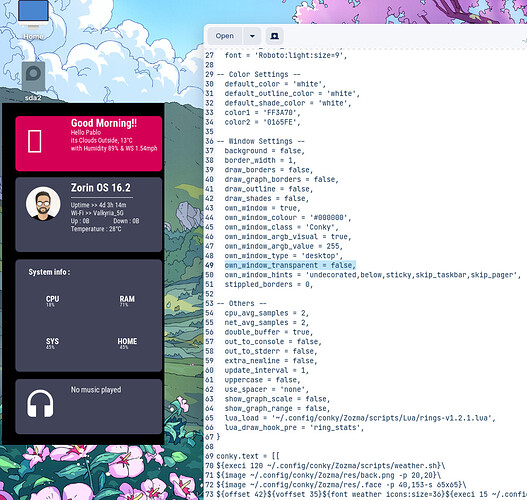The width and height of the screenshot is (527, 500).
Task: Click own_window = true line
Action: coord(262,208)
